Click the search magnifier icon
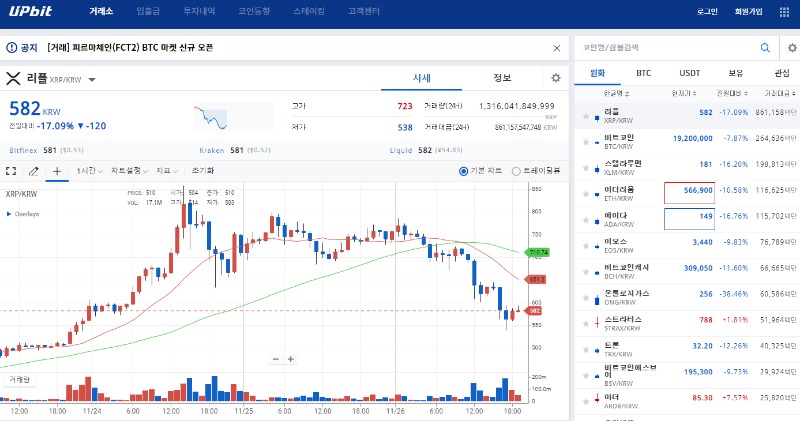800x421 pixels. coord(765,47)
